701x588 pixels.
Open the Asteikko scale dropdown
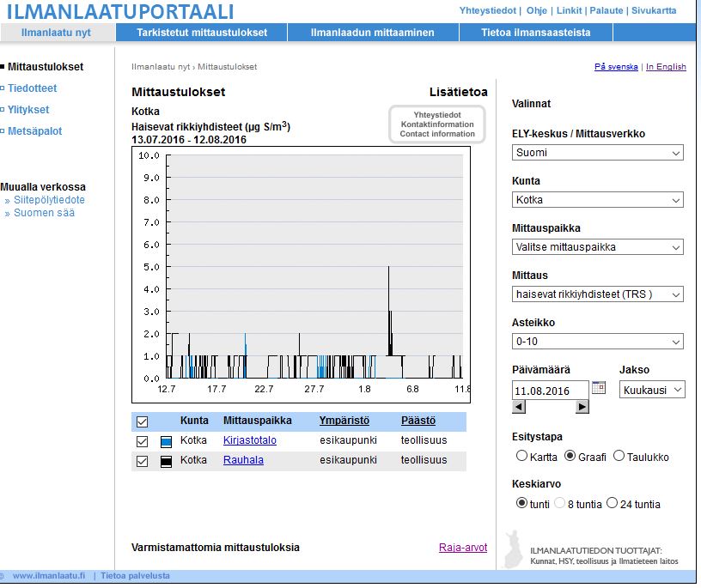point(597,342)
